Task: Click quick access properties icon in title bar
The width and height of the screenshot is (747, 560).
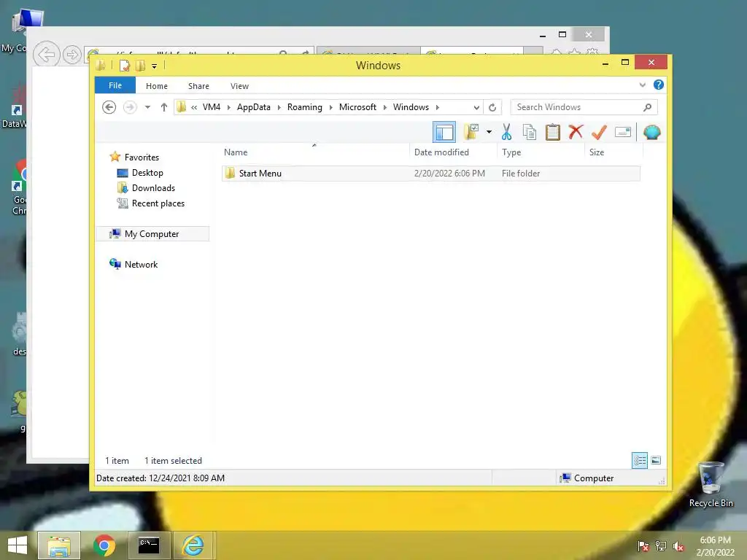Action: point(125,65)
